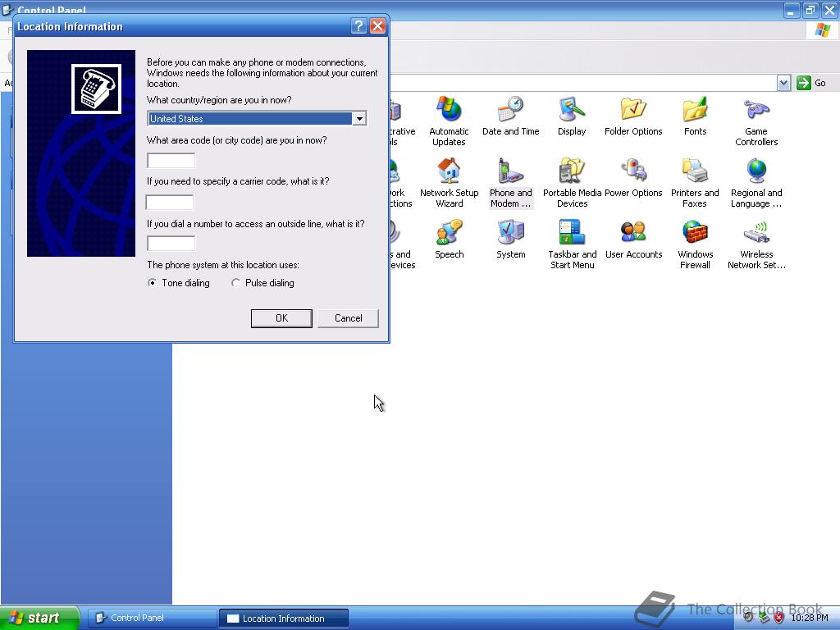Click OK in Location Information dialog
This screenshot has width=840, height=630.
tap(281, 318)
